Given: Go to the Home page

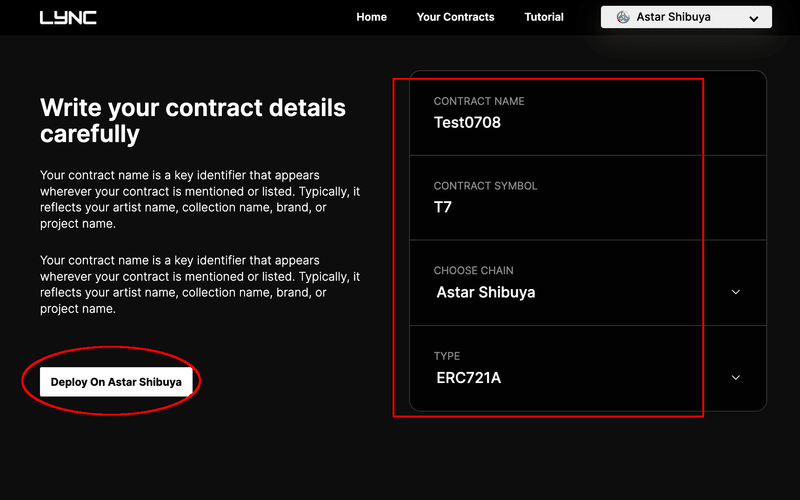Looking at the screenshot, I should (x=371, y=17).
